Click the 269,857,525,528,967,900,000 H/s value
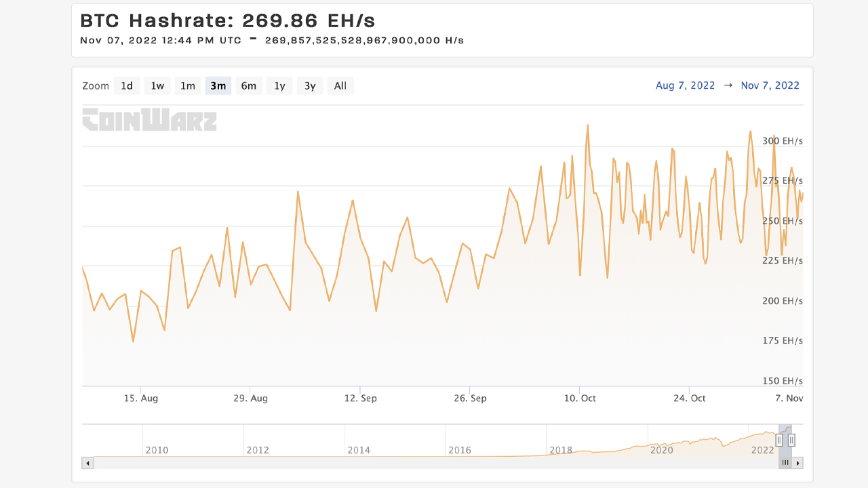Viewport: 868px width, 488px height. tap(365, 41)
